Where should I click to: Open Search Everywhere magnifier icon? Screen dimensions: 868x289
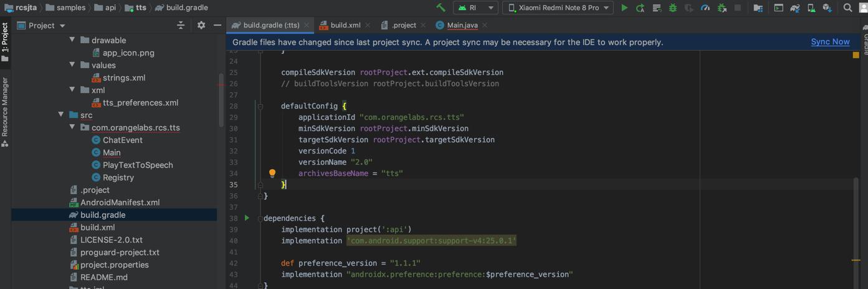coord(847,7)
